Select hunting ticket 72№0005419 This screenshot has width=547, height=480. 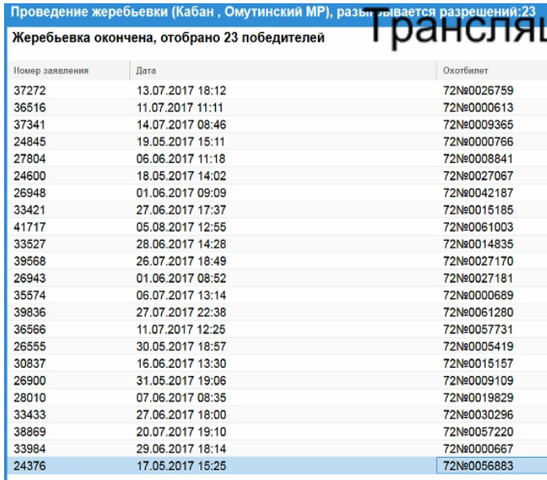[x=478, y=346]
